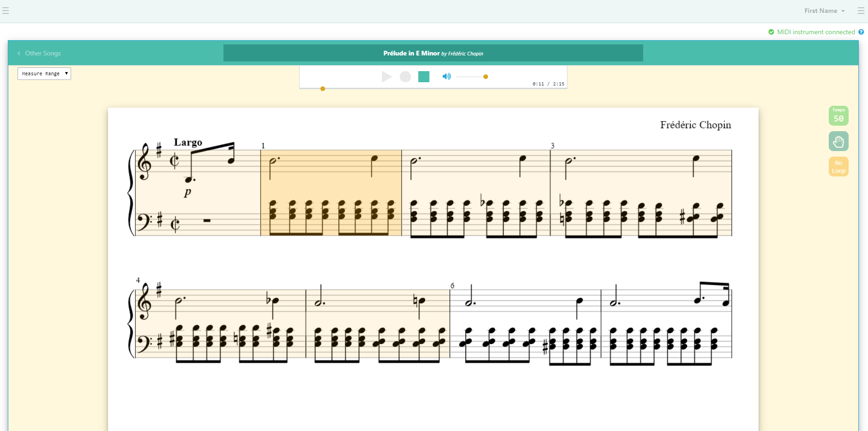Open the Tempo 50 setting
This screenshot has width=868, height=431.
click(x=838, y=115)
